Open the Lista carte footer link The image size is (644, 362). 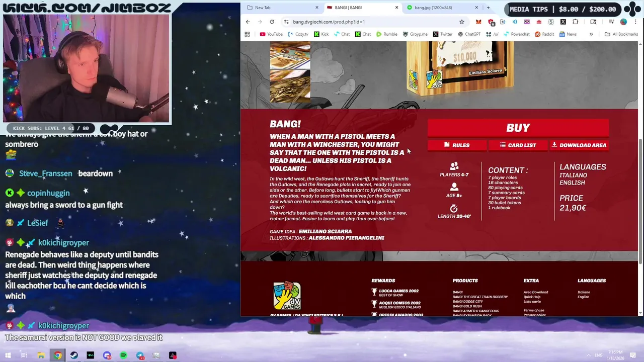coord(532,302)
